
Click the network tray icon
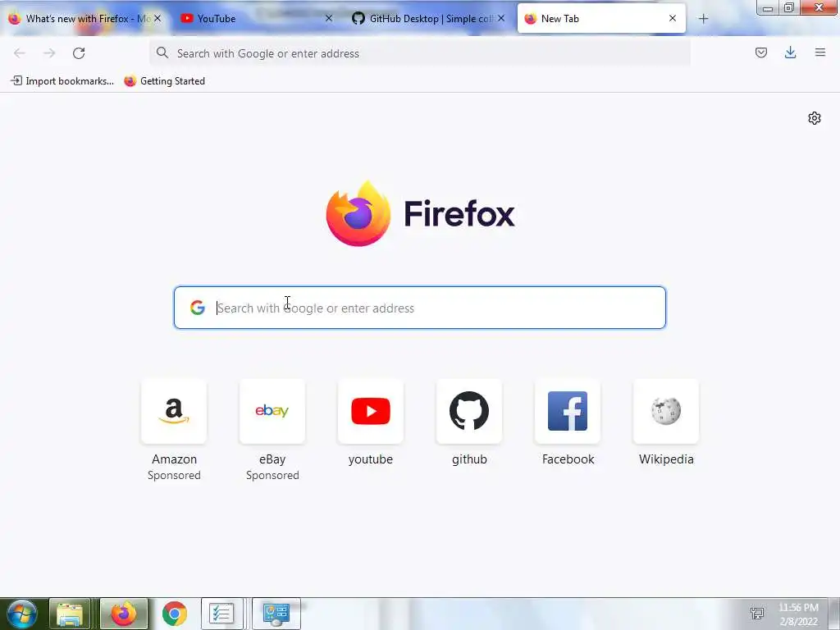pyautogui.click(x=757, y=614)
